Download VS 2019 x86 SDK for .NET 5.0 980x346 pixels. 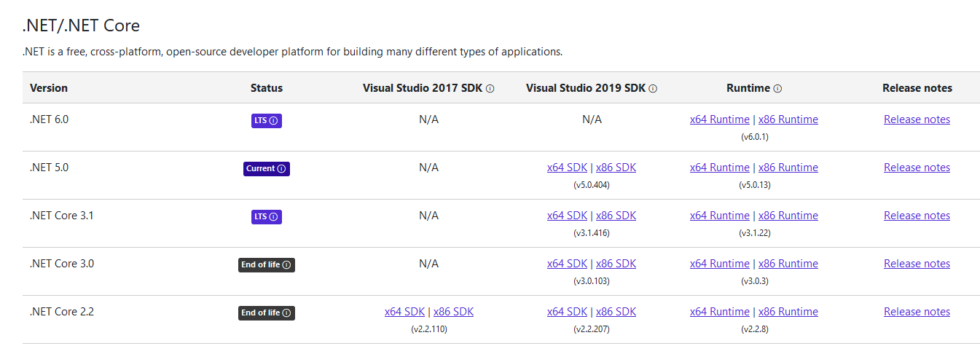click(616, 168)
